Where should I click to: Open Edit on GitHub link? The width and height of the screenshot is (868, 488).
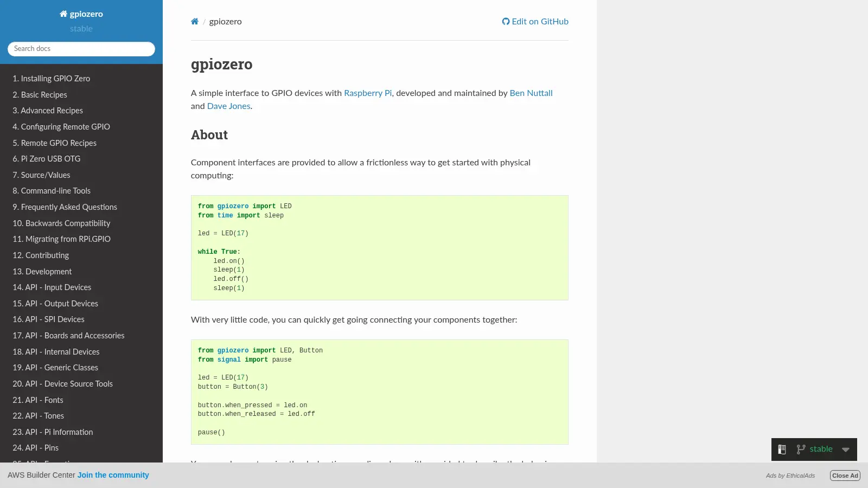(535, 22)
